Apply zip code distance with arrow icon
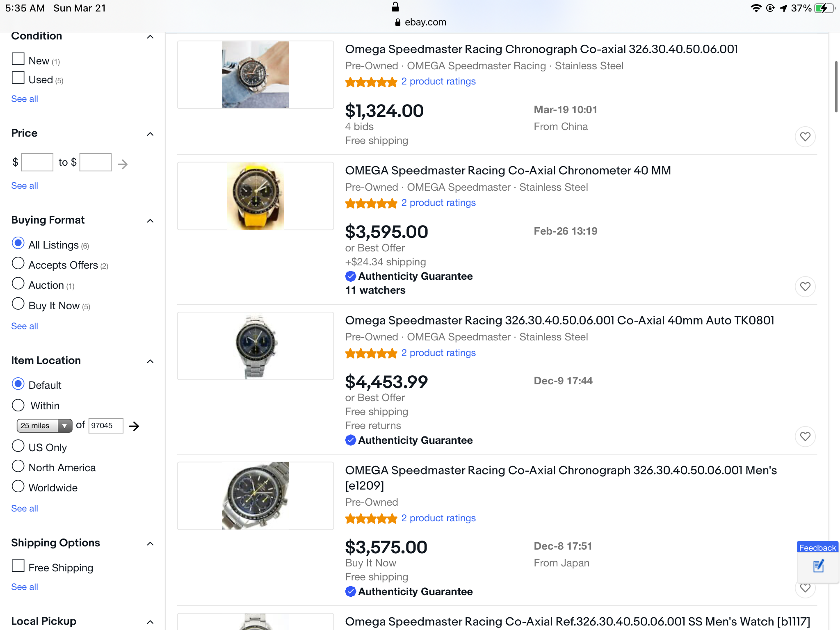 [x=134, y=426]
